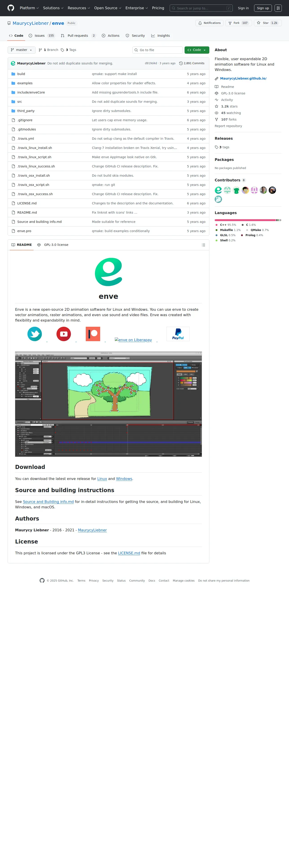
Task: Expand the Resources menu
Action: click(79, 8)
